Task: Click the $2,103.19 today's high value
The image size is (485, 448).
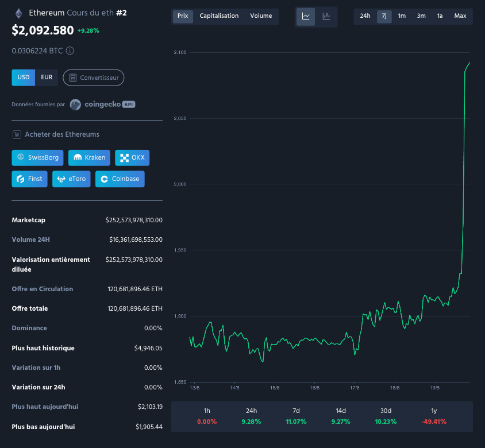Action: tap(150, 407)
